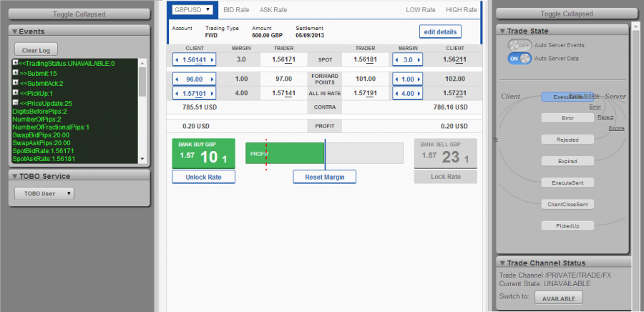Select the Error state node

point(567,118)
